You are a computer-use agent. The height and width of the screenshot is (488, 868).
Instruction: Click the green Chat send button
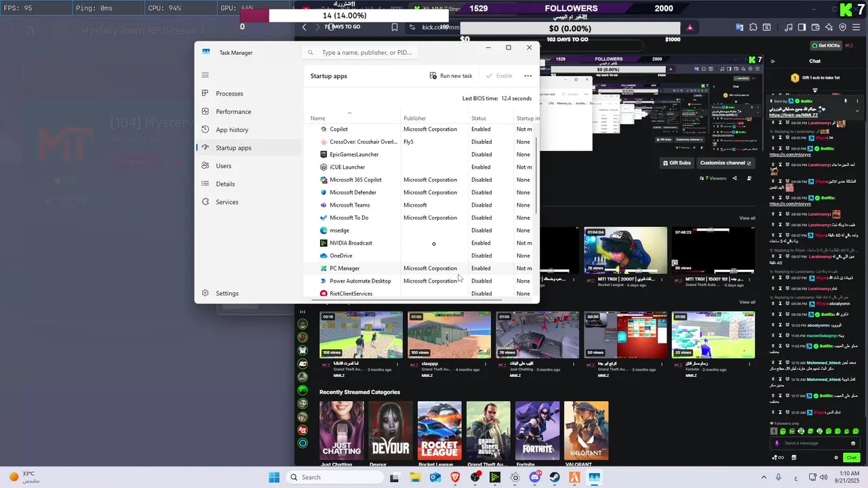852,458
